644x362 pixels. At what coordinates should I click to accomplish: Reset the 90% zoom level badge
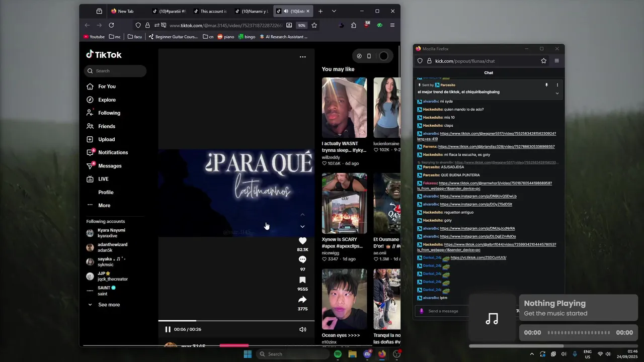click(x=301, y=25)
